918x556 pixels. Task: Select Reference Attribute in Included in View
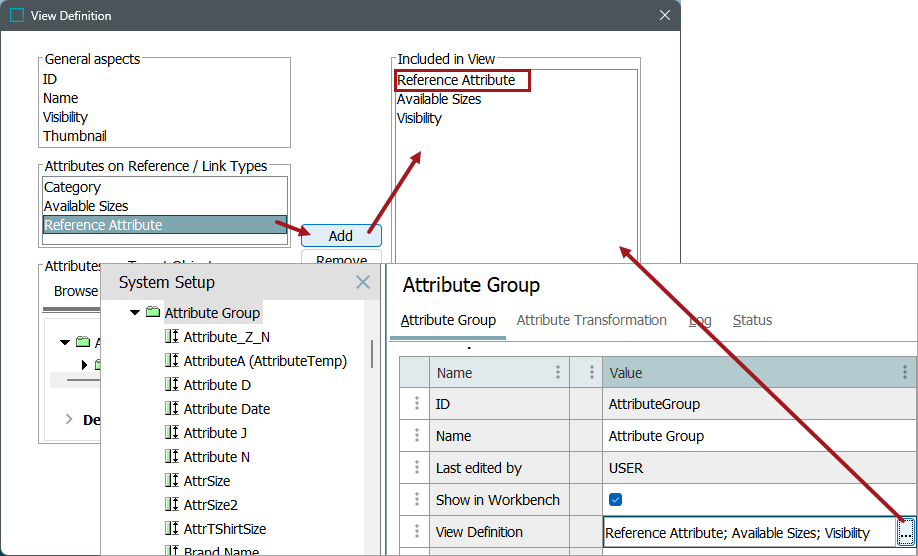pos(456,80)
